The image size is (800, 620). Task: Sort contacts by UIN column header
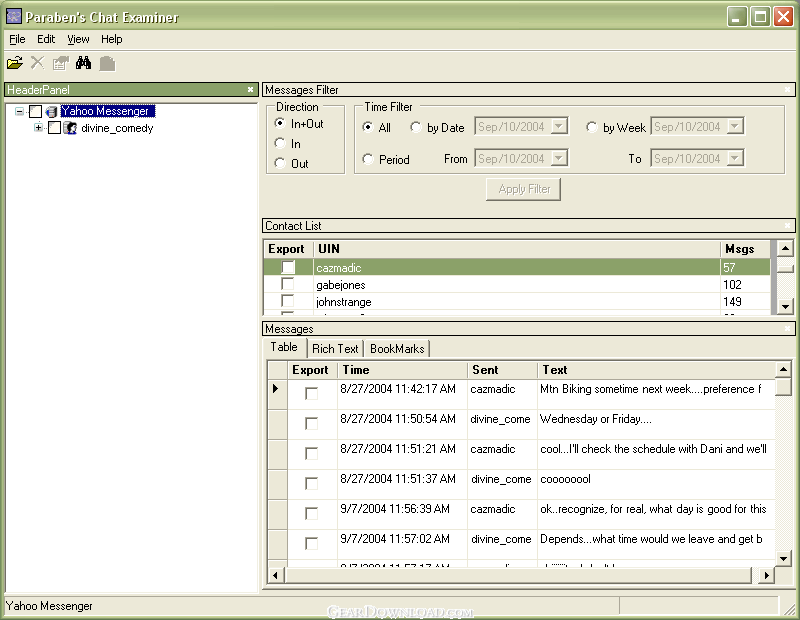516,249
